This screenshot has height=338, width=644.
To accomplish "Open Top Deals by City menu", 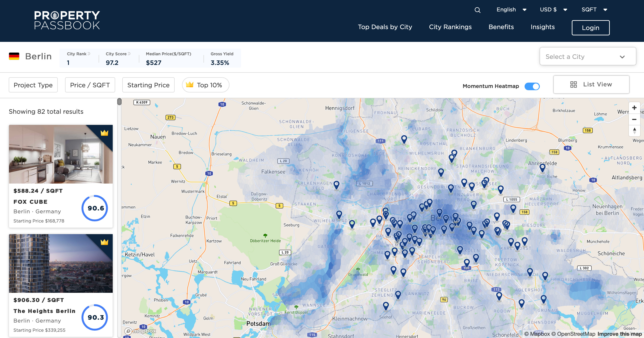I will pyautogui.click(x=385, y=27).
